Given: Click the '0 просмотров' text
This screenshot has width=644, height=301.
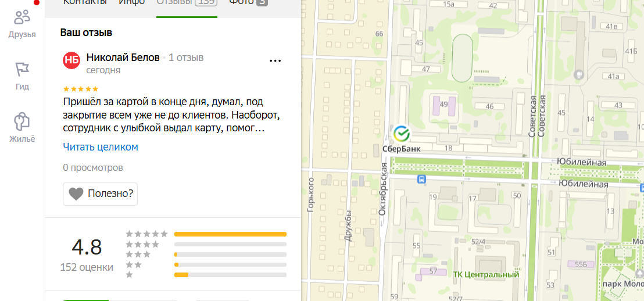Looking at the screenshot, I should (93, 168).
